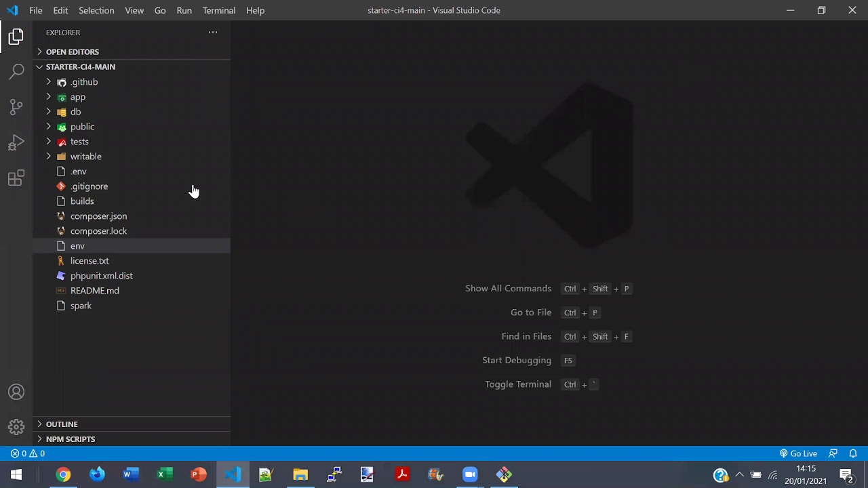The width and height of the screenshot is (868, 488).
Task: Expand the public folder
Action: (132, 127)
